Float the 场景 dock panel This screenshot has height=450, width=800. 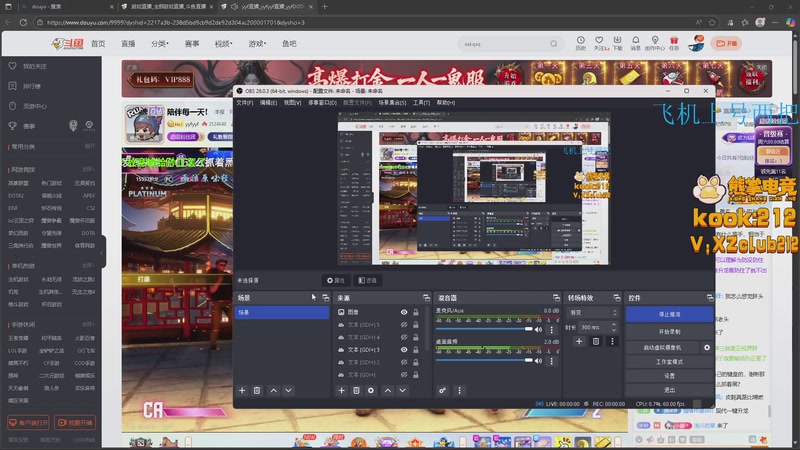(326, 298)
